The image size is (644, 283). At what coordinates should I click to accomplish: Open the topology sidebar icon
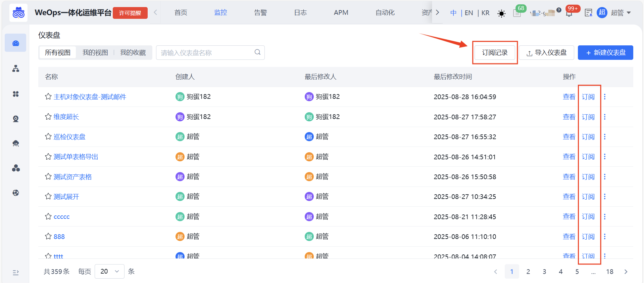[x=16, y=69]
